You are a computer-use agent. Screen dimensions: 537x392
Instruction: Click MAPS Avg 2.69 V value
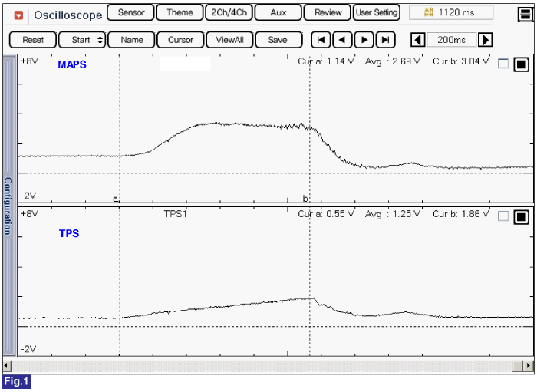point(393,61)
